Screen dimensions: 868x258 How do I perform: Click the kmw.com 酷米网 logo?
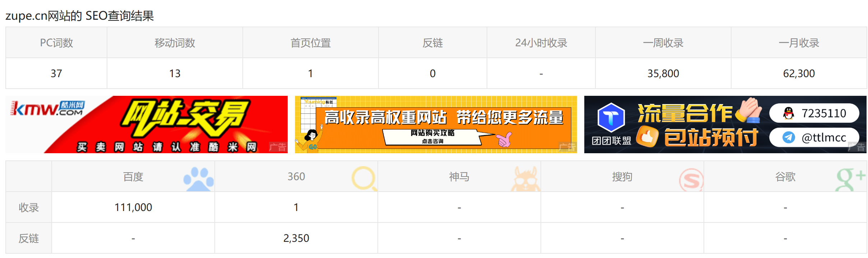tap(47, 108)
